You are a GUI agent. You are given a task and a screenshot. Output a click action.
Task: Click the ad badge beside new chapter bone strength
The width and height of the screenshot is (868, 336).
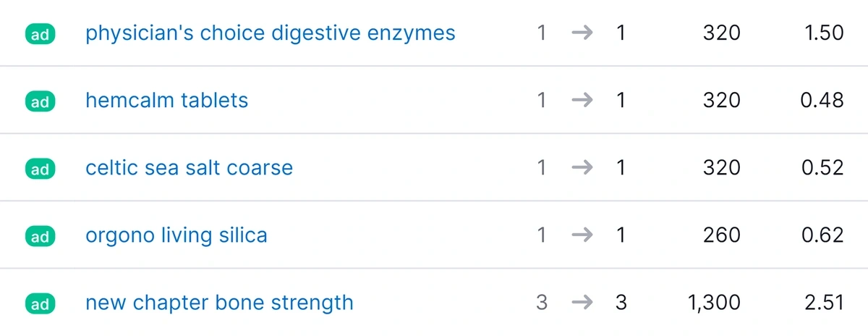pyautogui.click(x=41, y=303)
